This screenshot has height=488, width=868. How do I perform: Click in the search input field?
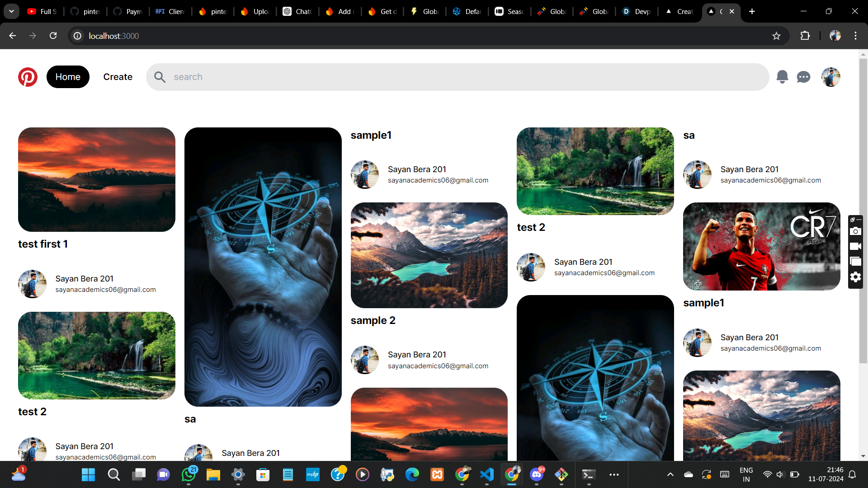pos(452,77)
